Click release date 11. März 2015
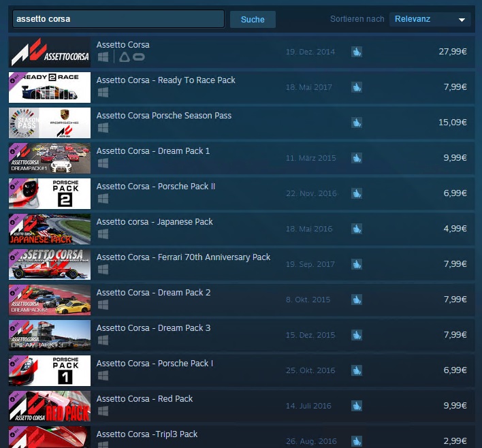Image resolution: width=482 pixels, height=448 pixels. point(310,158)
